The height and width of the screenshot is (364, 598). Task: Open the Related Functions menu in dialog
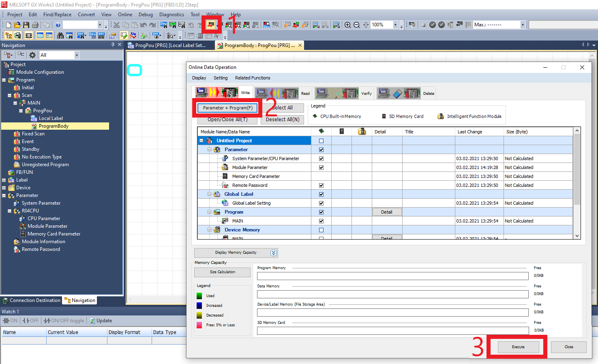tap(253, 78)
